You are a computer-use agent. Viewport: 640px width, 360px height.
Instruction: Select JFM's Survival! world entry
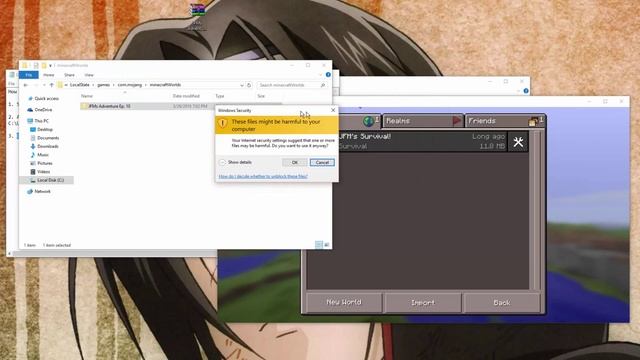pyautogui.click(x=422, y=141)
